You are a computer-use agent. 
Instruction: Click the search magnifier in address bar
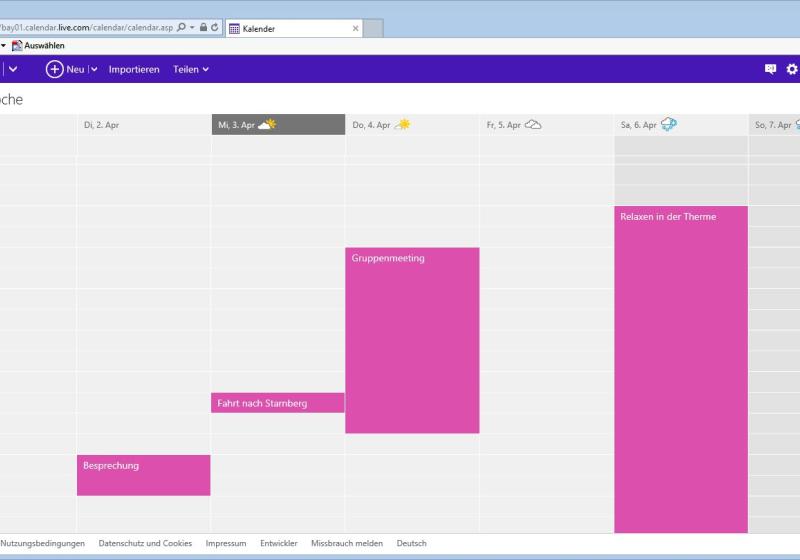(181, 28)
